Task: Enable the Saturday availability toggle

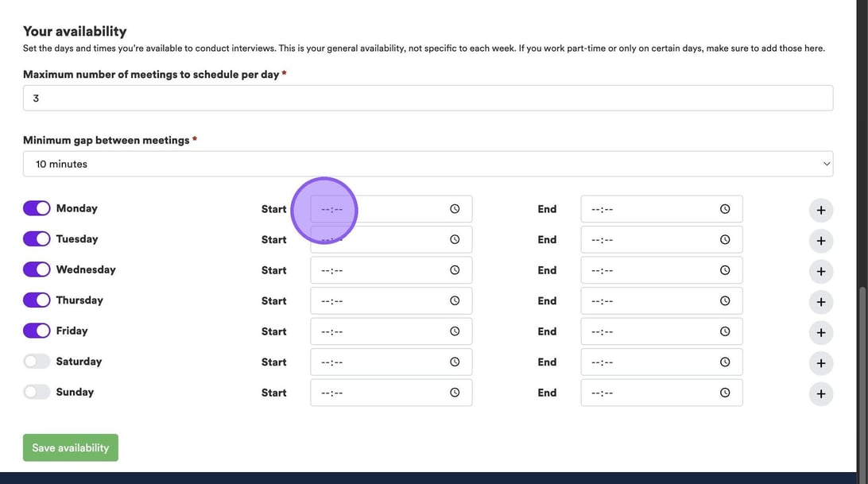Action: [x=37, y=362]
